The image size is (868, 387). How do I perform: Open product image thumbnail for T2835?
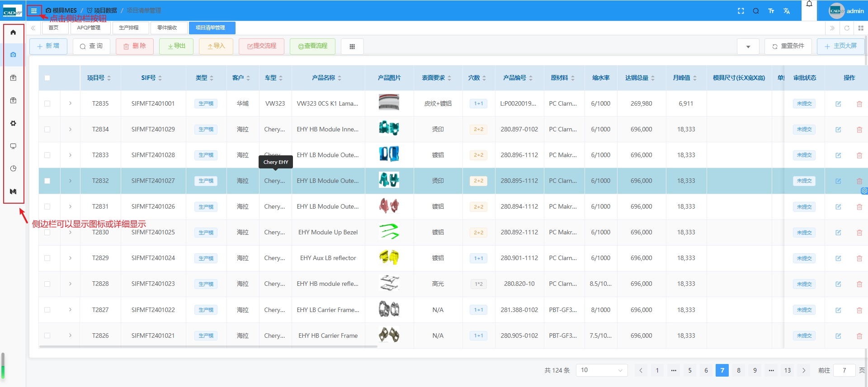(389, 103)
